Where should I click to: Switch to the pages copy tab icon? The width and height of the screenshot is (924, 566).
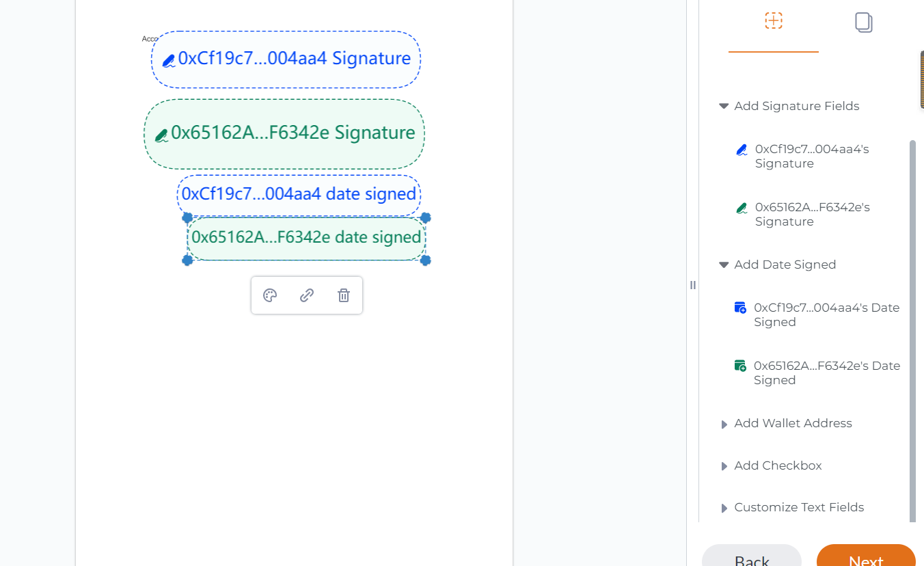[864, 23]
